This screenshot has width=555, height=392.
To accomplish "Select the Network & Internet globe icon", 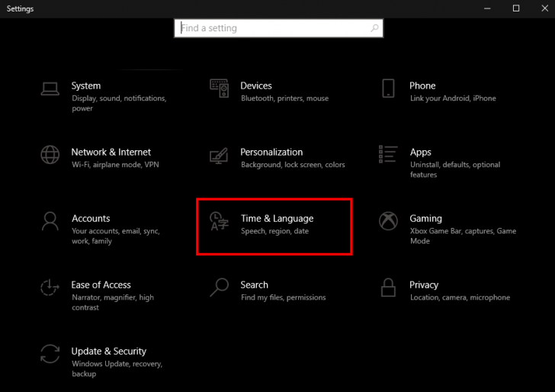I will (50, 154).
